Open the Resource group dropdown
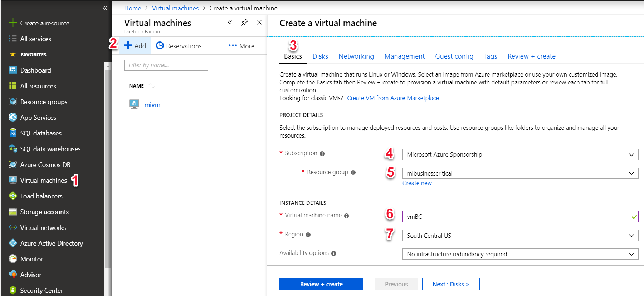The width and height of the screenshot is (644, 296). pyautogui.click(x=520, y=173)
